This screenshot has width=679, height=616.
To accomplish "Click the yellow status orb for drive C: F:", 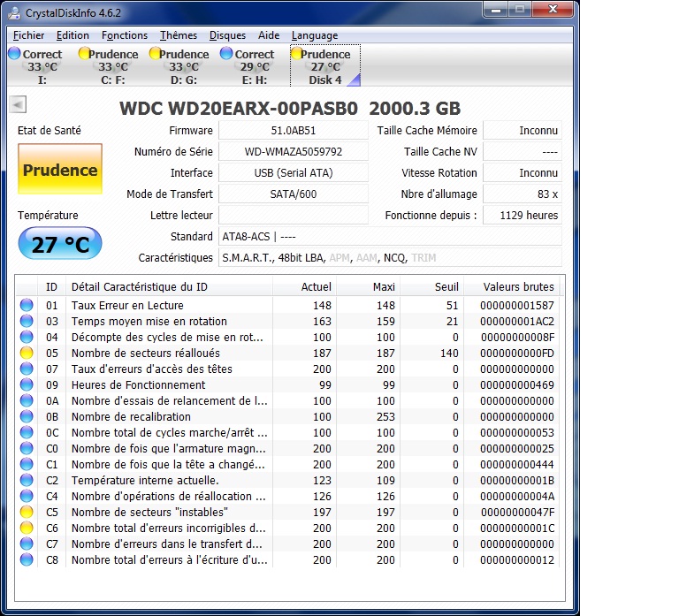I will point(84,53).
